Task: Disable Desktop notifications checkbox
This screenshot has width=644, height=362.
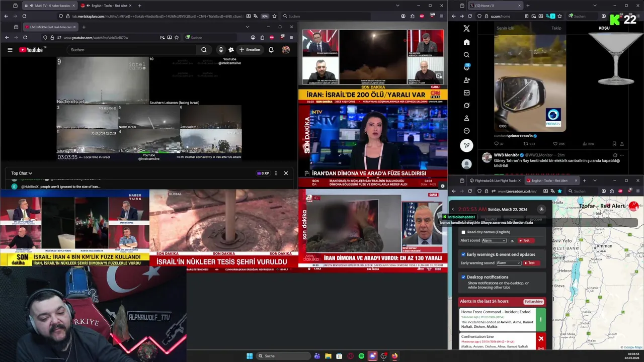Action: coord(463,277)
